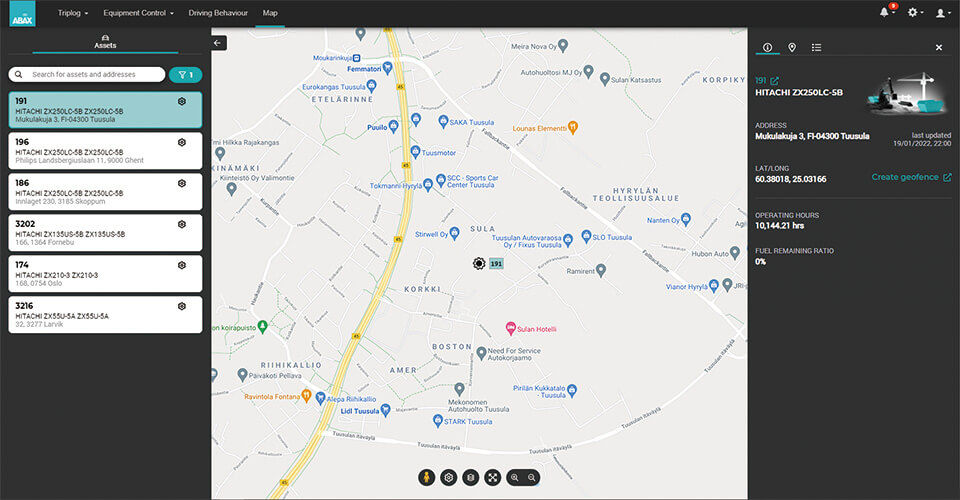Image resolution: width=960 pixels, height=500 pixels.
Task: Select asset 3202 in Fornebu
Action: click(x=105, y=233)
